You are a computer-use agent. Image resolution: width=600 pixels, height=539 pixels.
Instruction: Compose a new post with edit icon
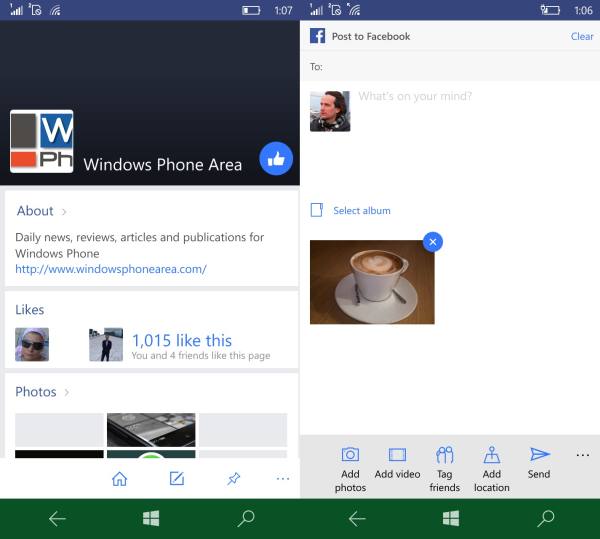177,478
